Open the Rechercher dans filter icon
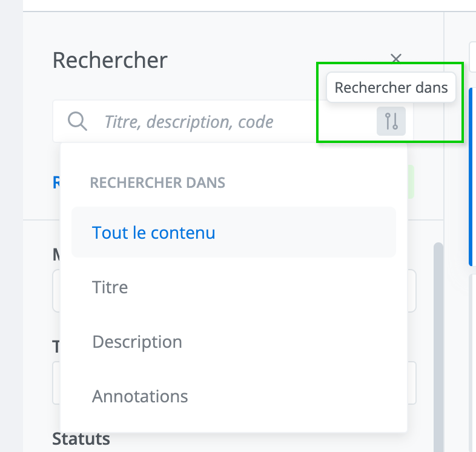 [x=391, y=121]
